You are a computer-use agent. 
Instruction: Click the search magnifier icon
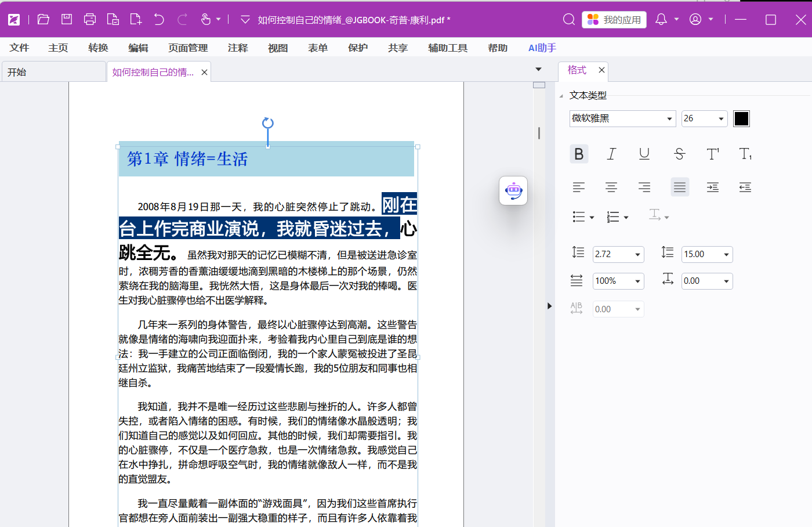pyautogui.click(x=569, y=20)
